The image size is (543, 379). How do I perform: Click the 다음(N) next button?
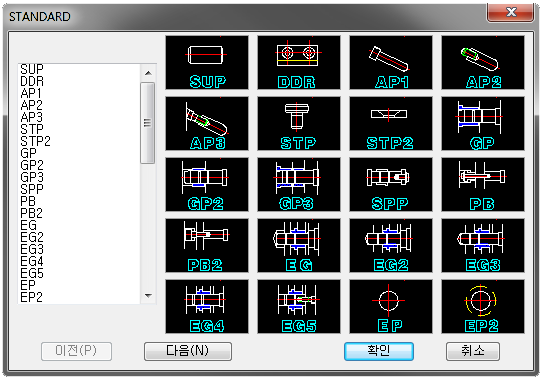[188, 351]
